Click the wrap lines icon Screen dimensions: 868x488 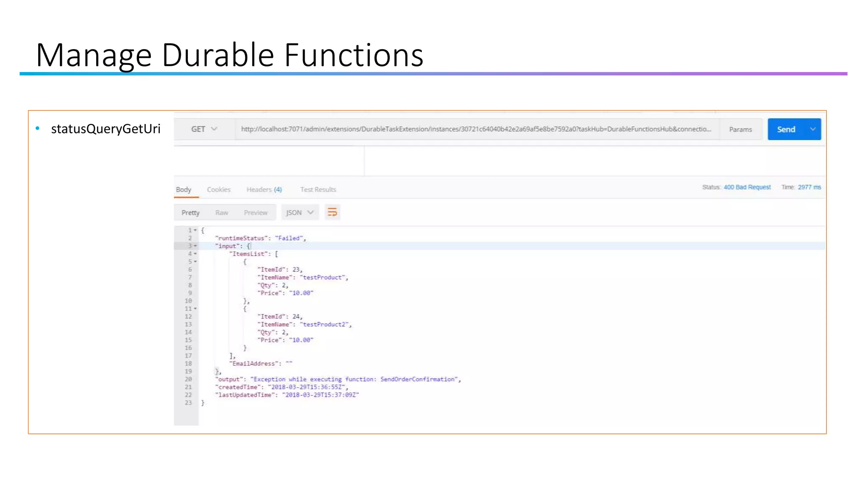click(332, 212)
